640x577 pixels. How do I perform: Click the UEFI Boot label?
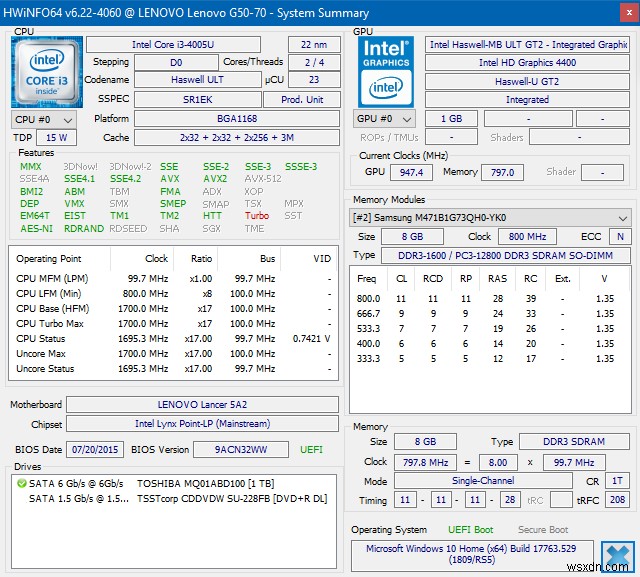(x=469, y=529)
